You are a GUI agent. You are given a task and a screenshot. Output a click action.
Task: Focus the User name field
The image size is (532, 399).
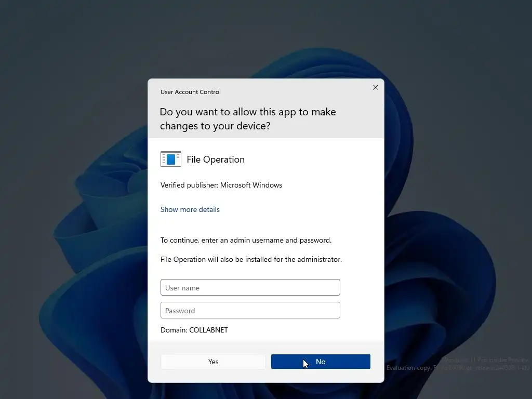coord(250,287)
